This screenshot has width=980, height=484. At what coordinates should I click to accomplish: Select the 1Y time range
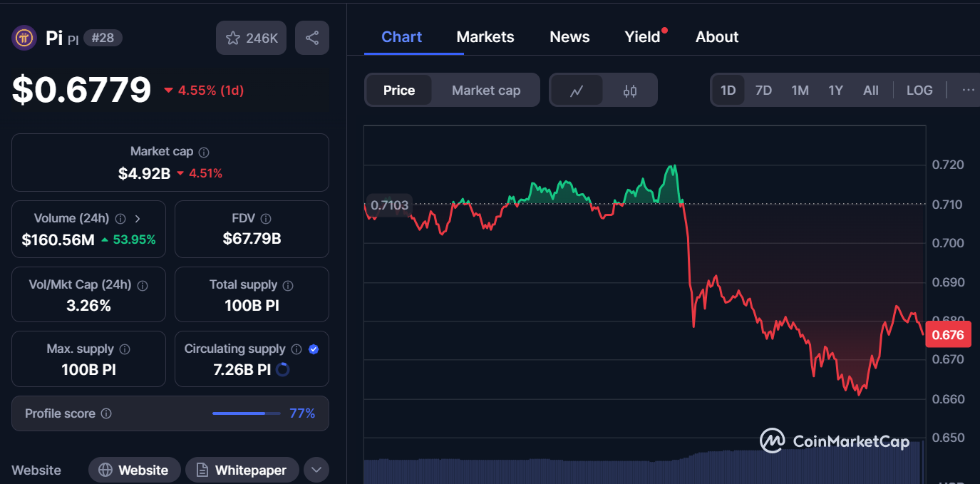coord(836,91)
